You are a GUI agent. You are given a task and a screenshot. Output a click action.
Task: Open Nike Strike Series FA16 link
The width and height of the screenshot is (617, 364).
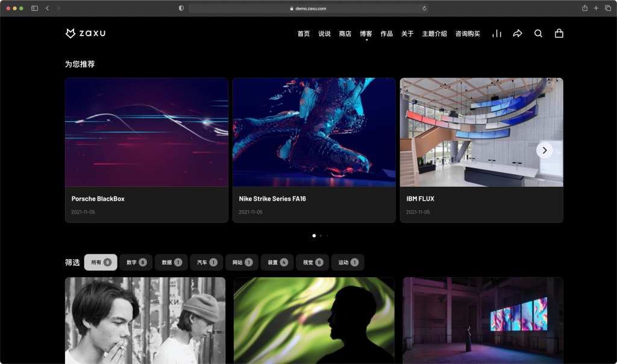(x=272, y=199)
